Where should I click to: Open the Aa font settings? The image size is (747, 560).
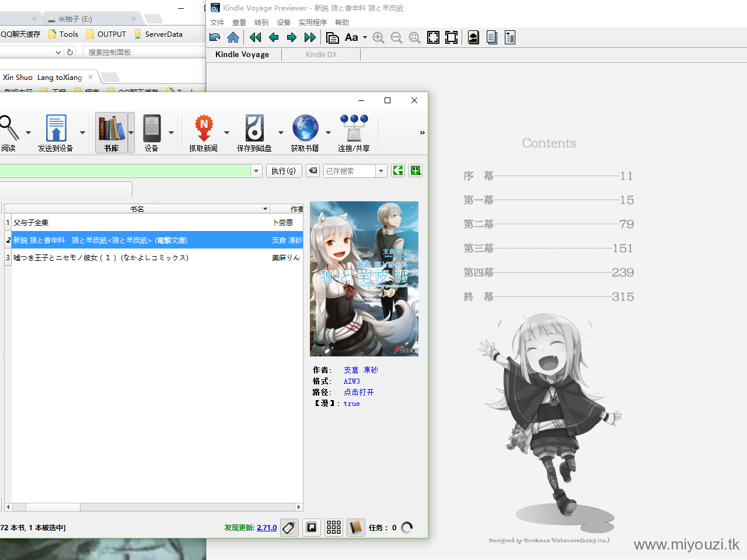(351, 37)
